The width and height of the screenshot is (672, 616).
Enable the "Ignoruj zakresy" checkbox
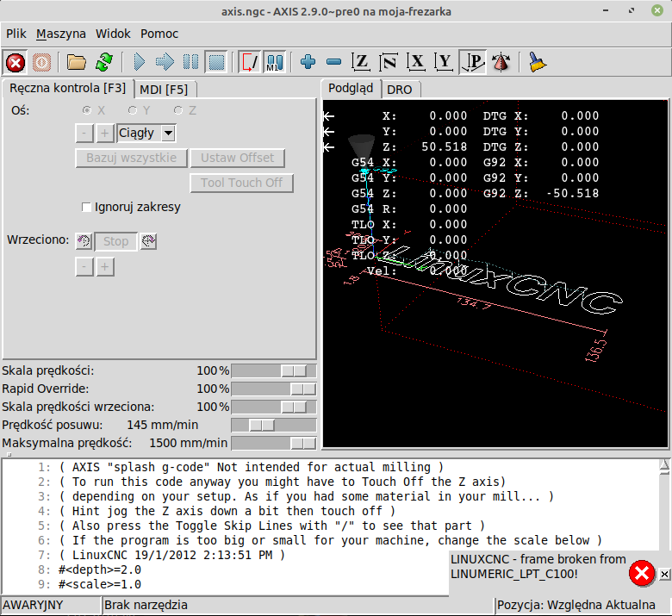(x=86, y=207)
